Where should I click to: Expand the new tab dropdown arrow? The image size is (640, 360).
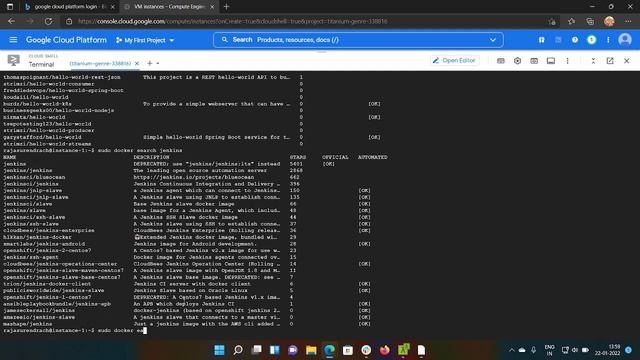[x=158, y=64]
